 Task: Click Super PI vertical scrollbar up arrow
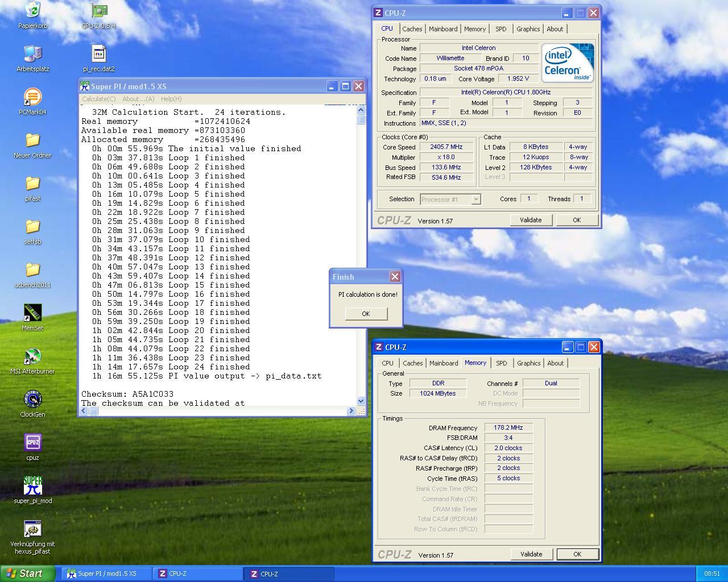(361, 109)
